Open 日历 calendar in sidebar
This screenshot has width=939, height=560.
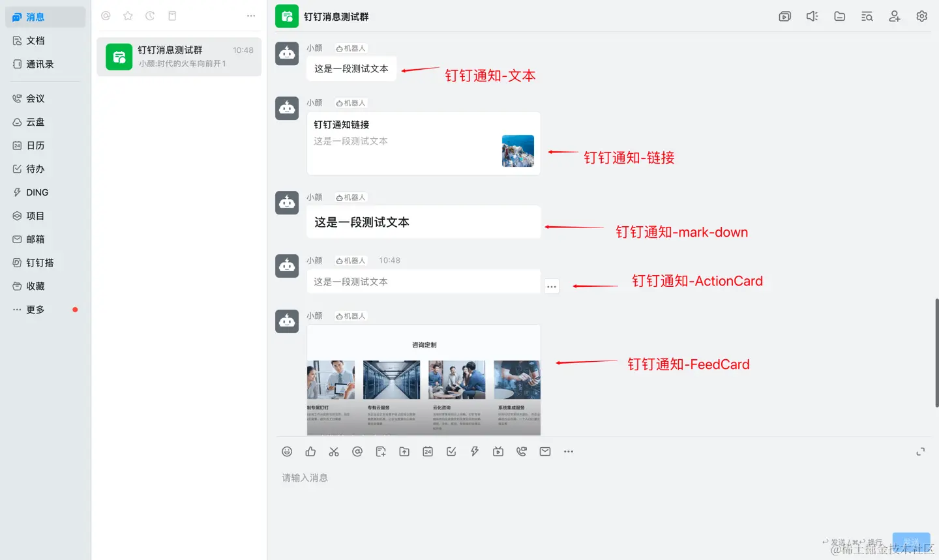[45, 145]
